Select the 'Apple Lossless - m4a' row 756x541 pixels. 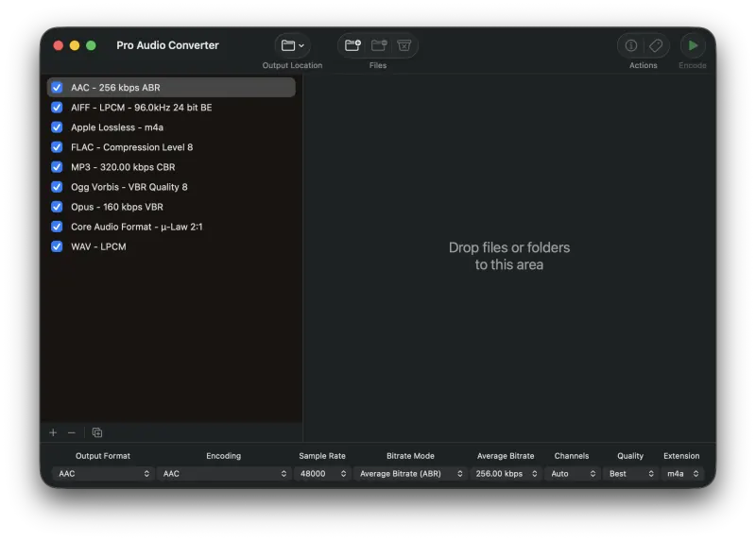coord(171,127)
